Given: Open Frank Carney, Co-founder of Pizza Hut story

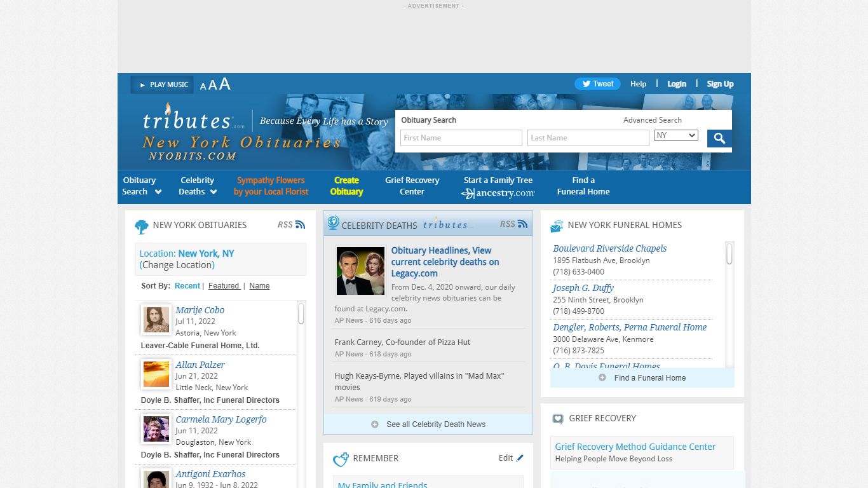Looking at the screenshot, I should 403,342.
